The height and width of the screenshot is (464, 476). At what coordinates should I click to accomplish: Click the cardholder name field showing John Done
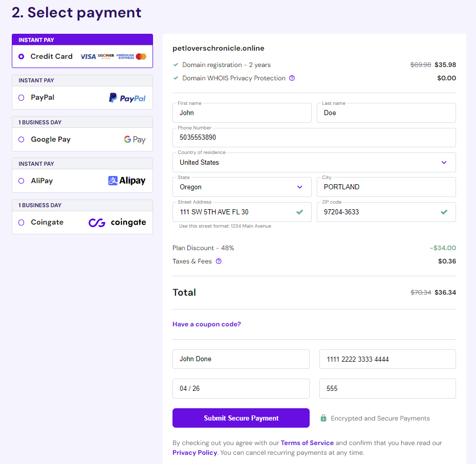coord(241,359)
